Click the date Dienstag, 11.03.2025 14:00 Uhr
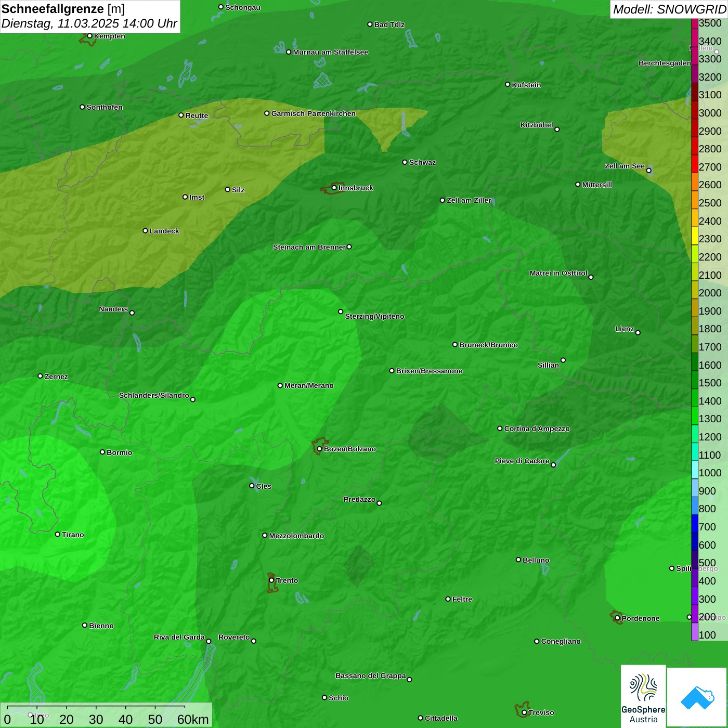This screenshot has height=728, width=728. tap(89, 24)
